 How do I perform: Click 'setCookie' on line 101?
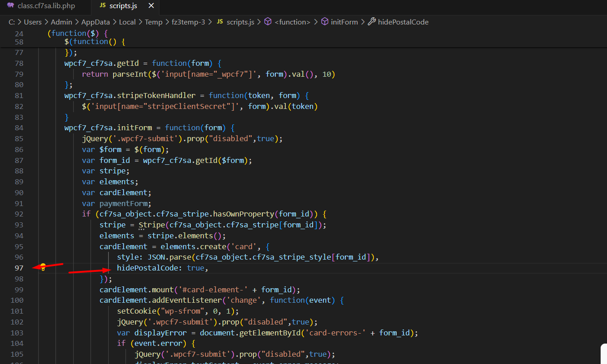[136, 311]
